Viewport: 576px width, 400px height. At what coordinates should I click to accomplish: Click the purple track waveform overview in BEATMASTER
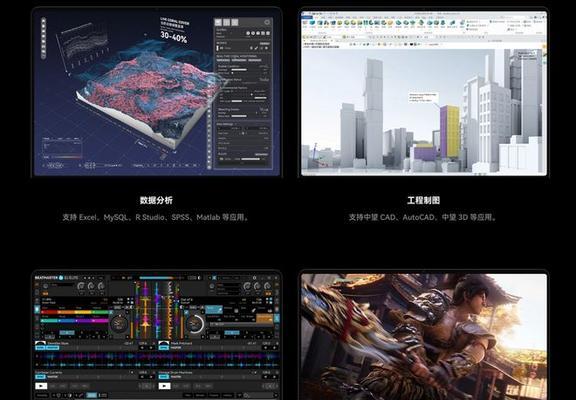[157, 356]
